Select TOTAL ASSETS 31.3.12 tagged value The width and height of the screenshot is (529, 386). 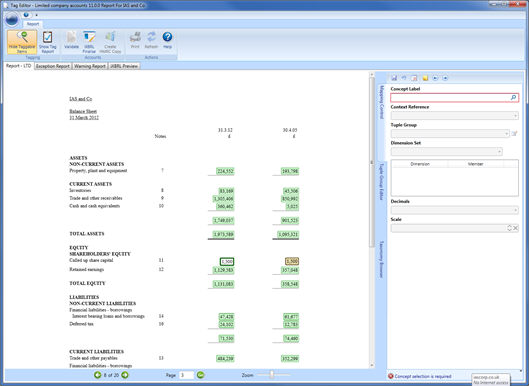(x=223, y=234)
